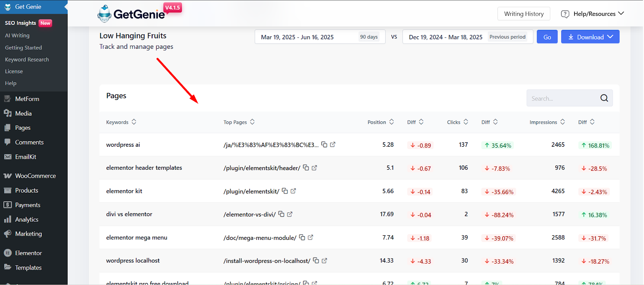Open /plugin/elementskit/ external link icon
Image resolution: width=644 pixels, height=285 pixels.
pyautogui.click(x=293, y=191)
